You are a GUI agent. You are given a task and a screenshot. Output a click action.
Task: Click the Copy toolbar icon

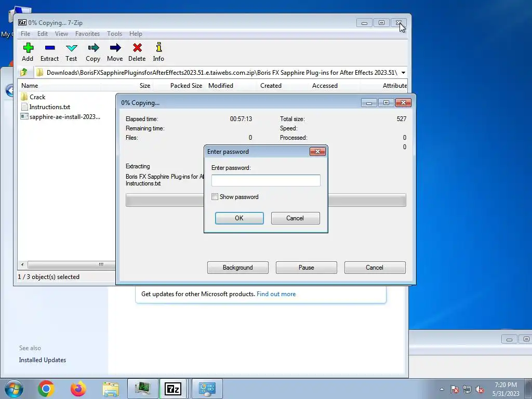[x=93, y=52]
